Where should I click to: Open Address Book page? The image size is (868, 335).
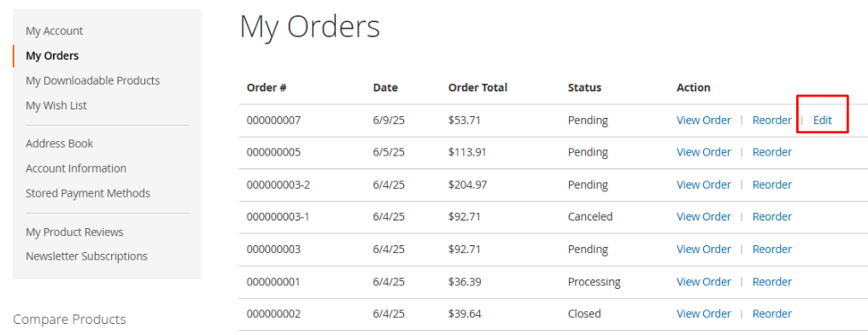coord(59,144)
